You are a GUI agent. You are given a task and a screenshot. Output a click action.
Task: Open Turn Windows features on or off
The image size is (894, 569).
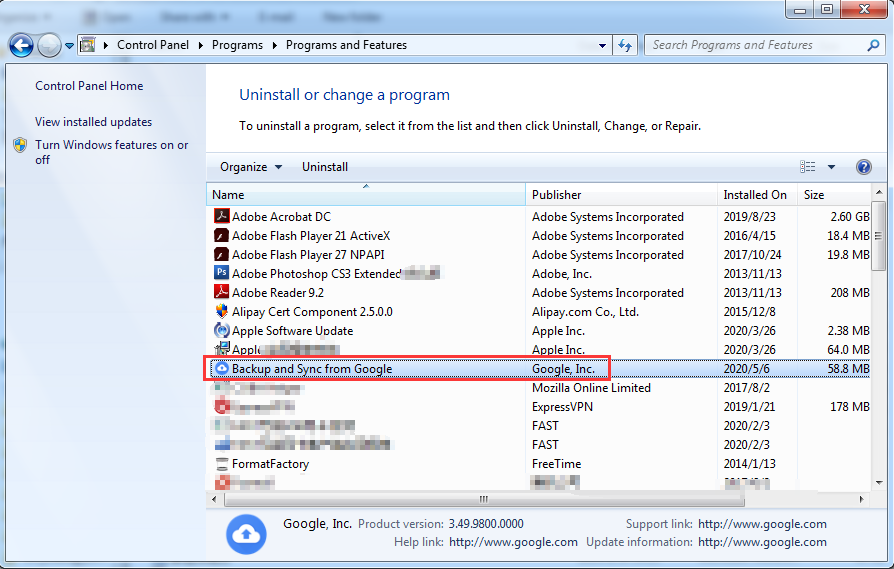point(111,152)
